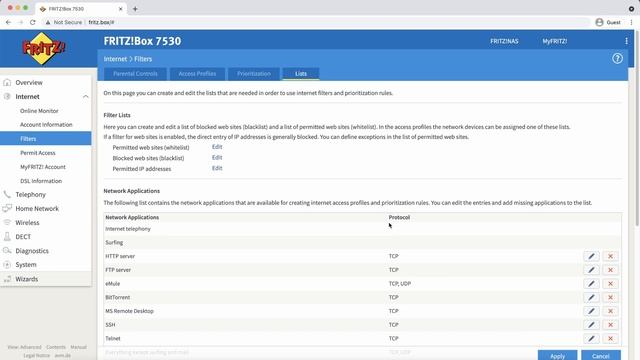Open FRITZ!NAS from the header

point(504,41)
